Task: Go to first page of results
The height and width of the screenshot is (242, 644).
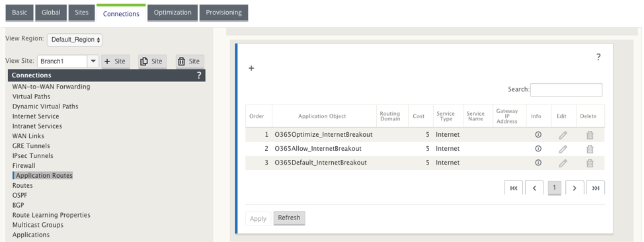Action: click(x=513, y=188)
